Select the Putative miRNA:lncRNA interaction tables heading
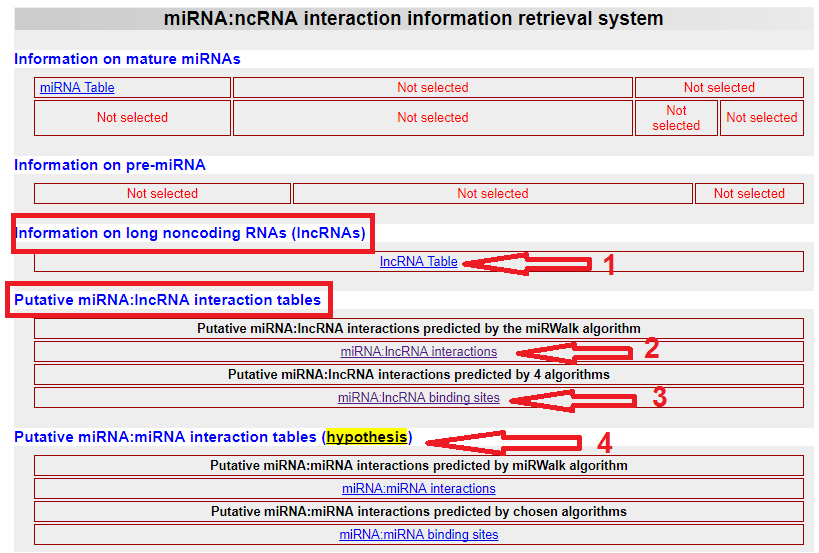The image size is (819, 553). point(168,300)
